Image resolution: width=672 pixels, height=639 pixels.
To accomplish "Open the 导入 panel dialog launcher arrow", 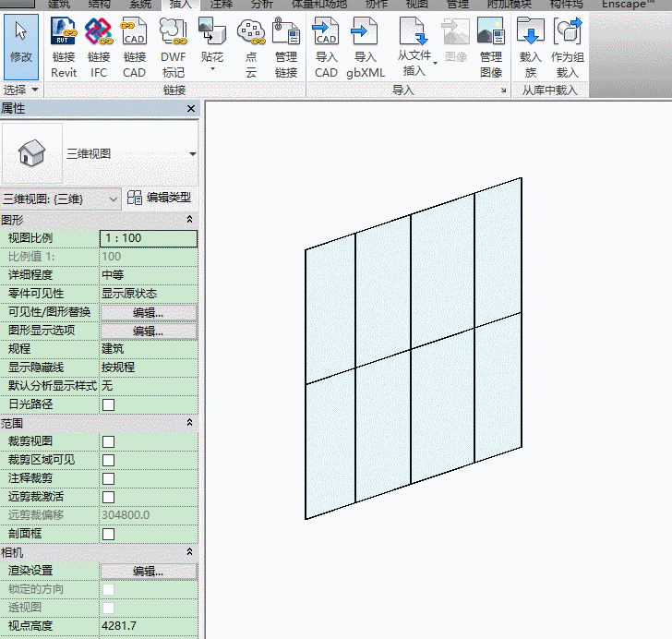I will coord(503,90).
